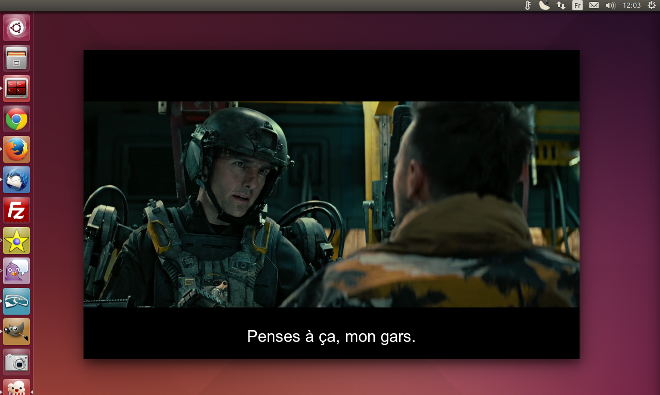Image resolution: width=660 pixels, height=395 pixels.
Task: Launch FileZilla from the dock
Action: coord(16,210)
